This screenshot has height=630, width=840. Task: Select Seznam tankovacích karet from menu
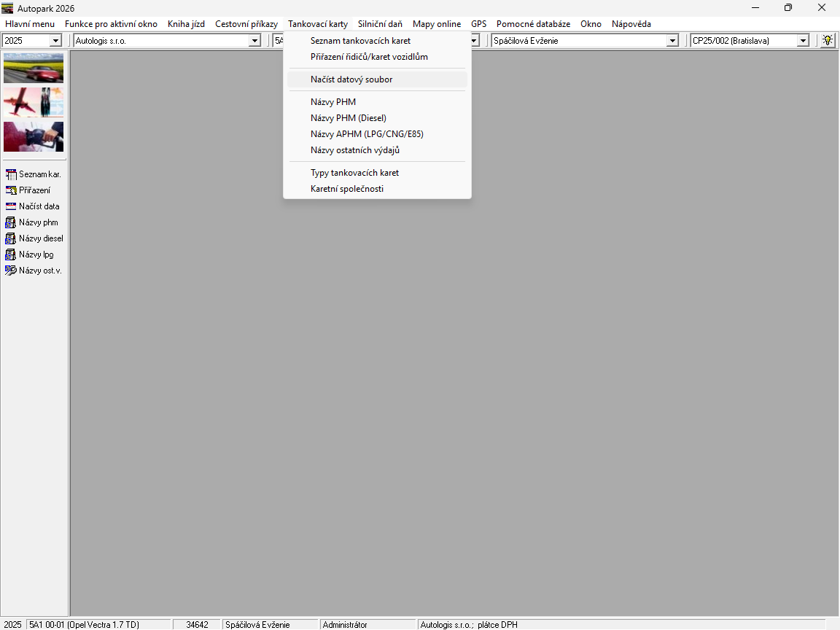(360, 41)
